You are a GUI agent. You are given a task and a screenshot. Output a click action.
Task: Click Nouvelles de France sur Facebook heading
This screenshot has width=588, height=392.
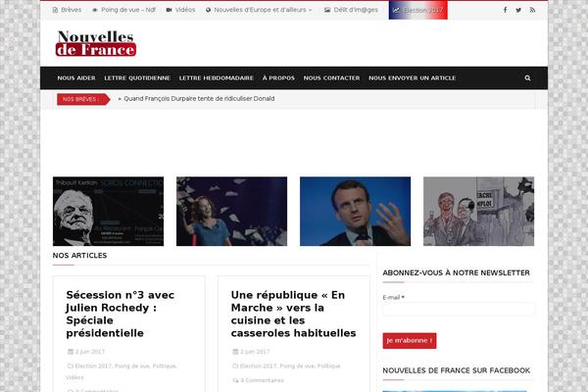click(x=457, y=370)
